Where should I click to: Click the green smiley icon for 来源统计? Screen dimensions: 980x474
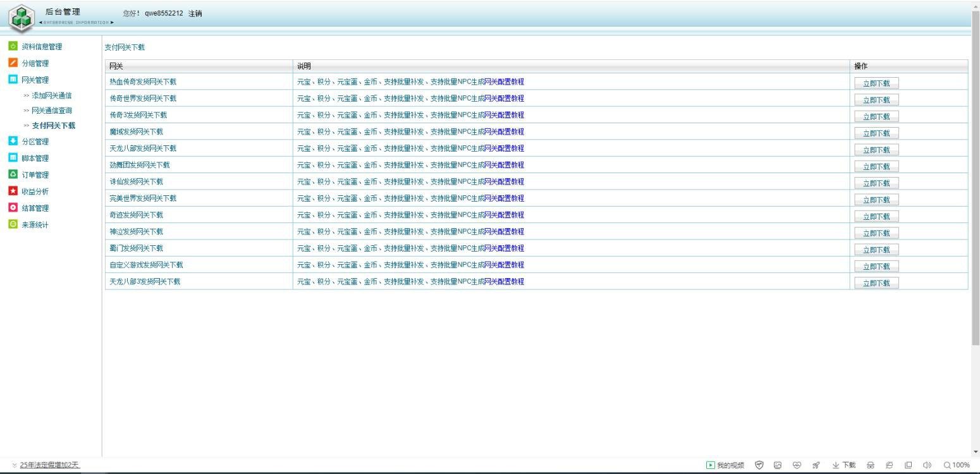coord(13,224)
